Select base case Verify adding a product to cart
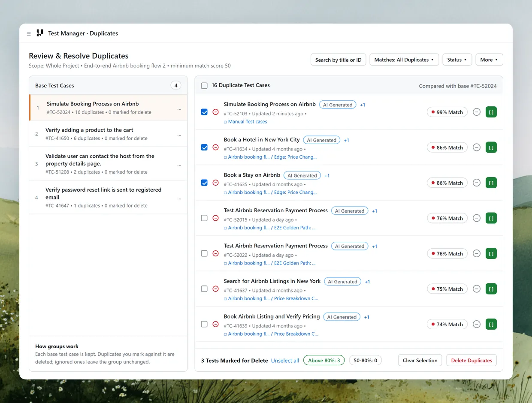 pos(108,134)
